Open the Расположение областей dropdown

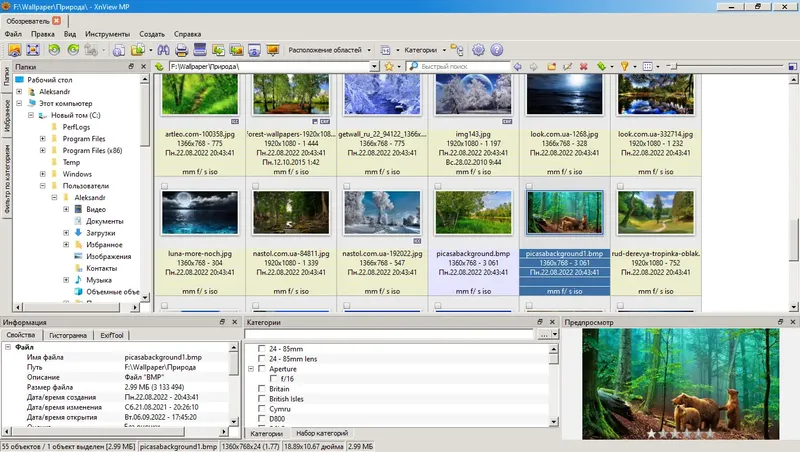[330, 49]
